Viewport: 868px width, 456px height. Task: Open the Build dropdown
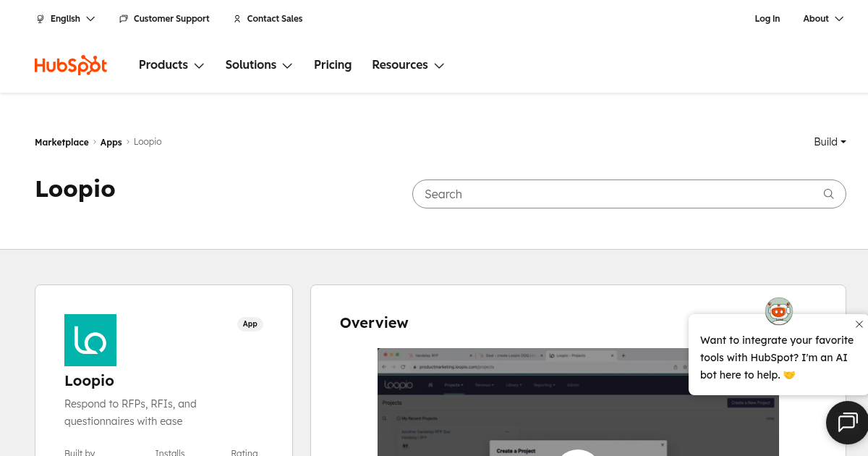tap(830, 142)
